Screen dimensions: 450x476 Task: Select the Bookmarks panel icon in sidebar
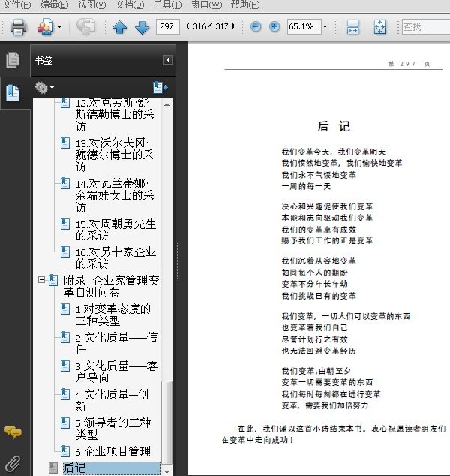point(13,93)
